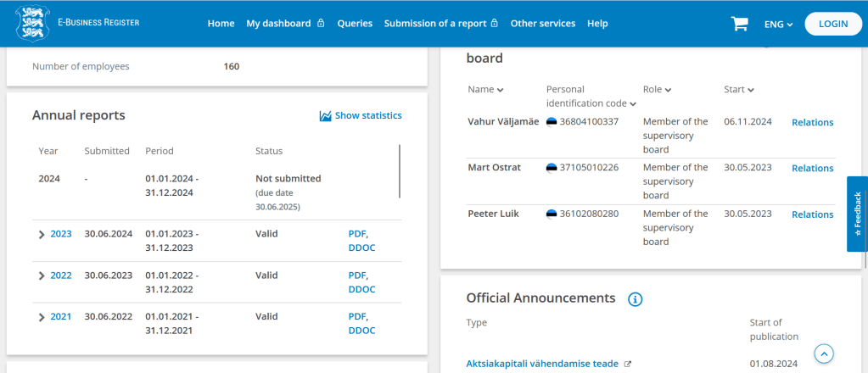Screen dimensions: 868x373
Task: Click the info icon beside Official Announcements
Action: [x=635, y=298]
